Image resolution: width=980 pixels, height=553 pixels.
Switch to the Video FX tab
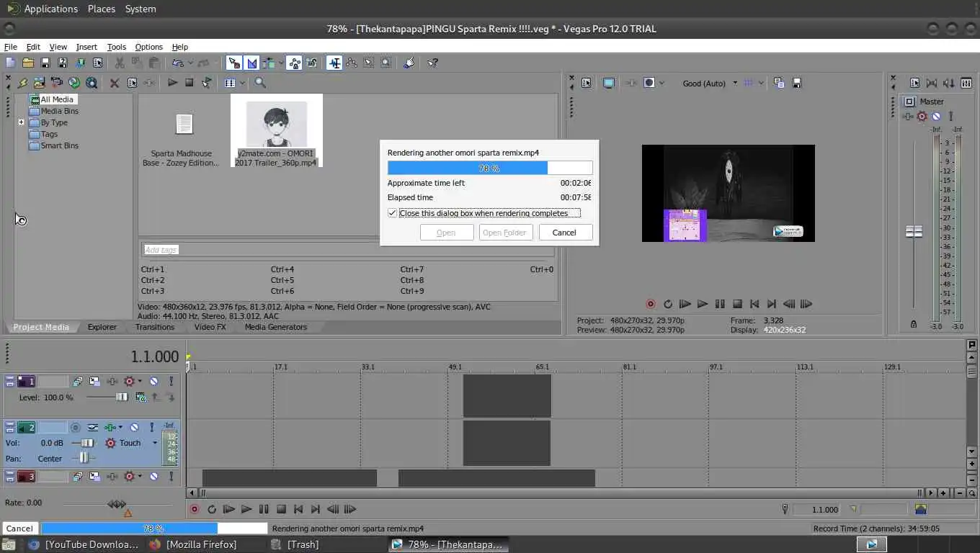[x=210, y=327]
